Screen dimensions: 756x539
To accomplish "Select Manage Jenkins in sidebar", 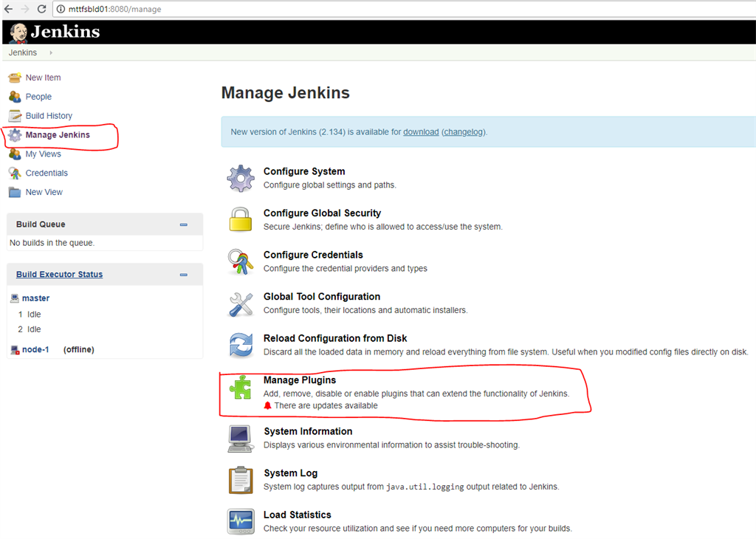I will (x=58, y=135).
